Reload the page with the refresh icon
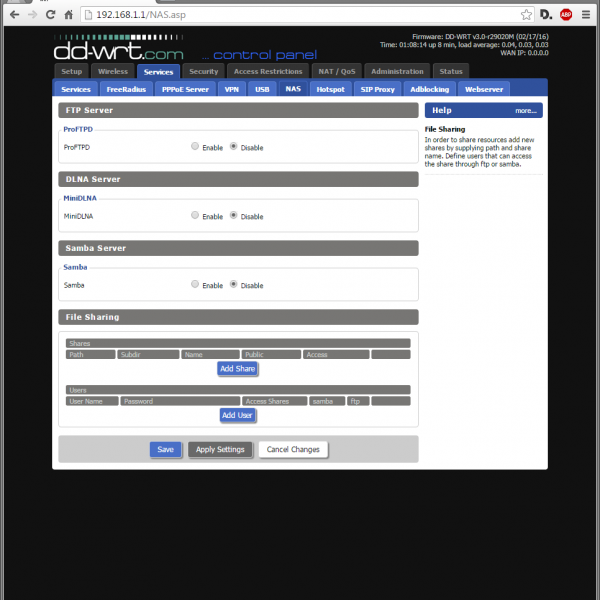Image resolution: width=600 pixels, height=600 pixels. [x=49, y=15]
